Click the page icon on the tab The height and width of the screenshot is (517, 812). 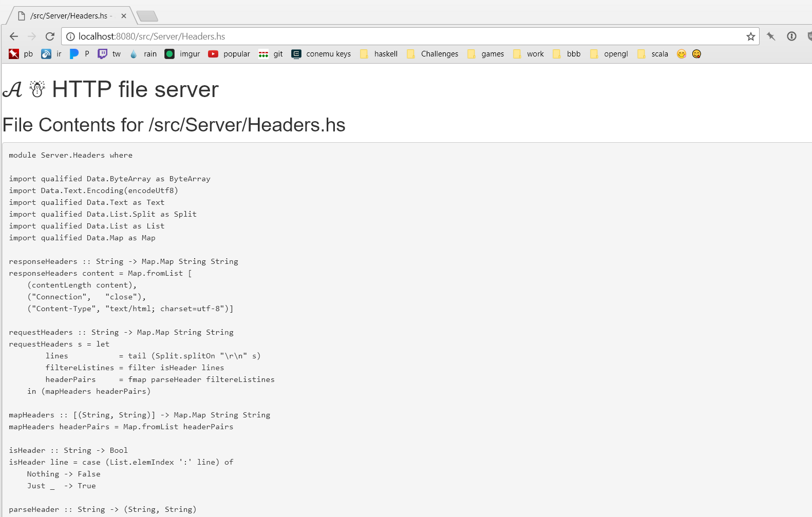click(22, 16)
